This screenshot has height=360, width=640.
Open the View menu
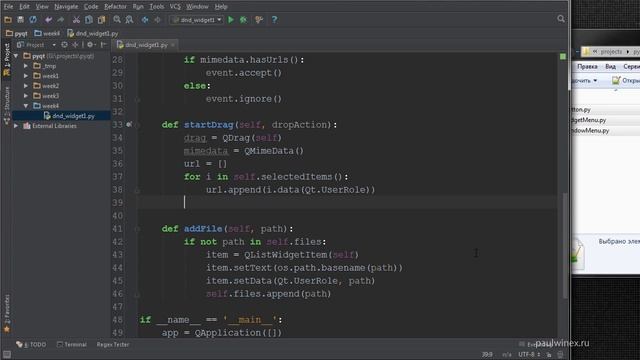(42, 7)
